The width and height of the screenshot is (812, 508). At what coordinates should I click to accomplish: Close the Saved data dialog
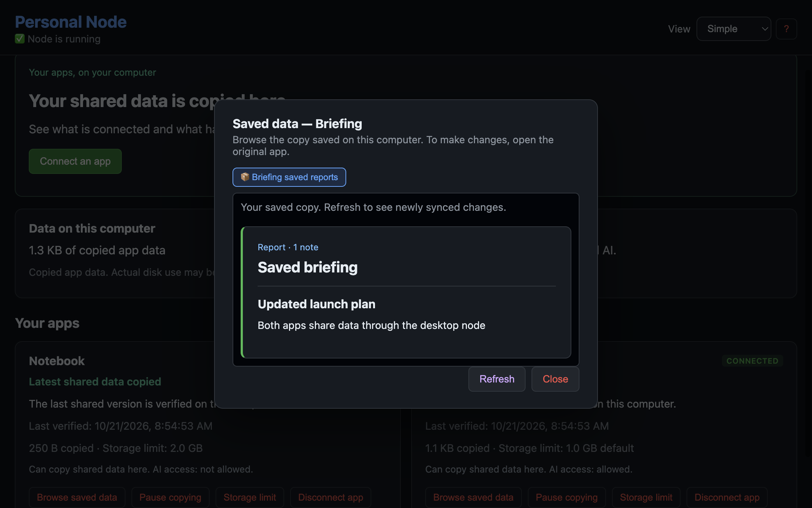555,379
